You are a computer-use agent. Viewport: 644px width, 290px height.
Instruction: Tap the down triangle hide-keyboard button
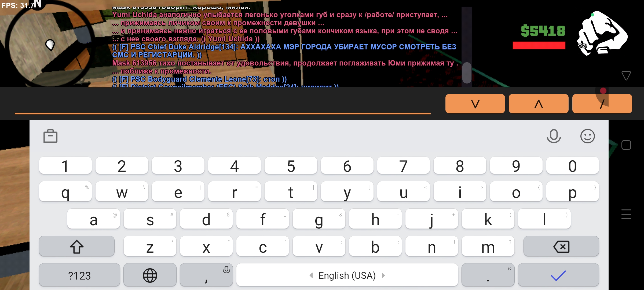(x=626, y=76)
